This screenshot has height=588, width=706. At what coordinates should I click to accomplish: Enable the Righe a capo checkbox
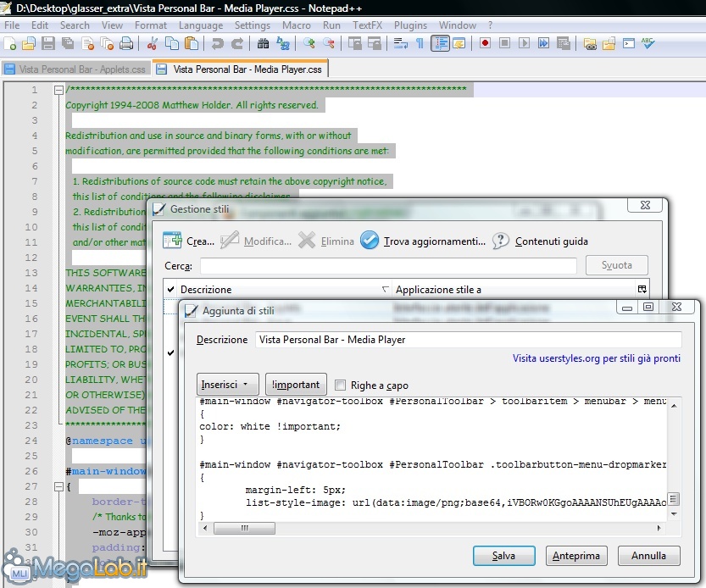[x=341, y=385]
